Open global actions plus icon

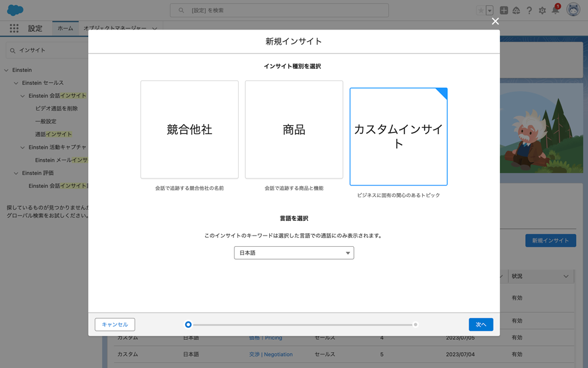click(x=504, y=11)
